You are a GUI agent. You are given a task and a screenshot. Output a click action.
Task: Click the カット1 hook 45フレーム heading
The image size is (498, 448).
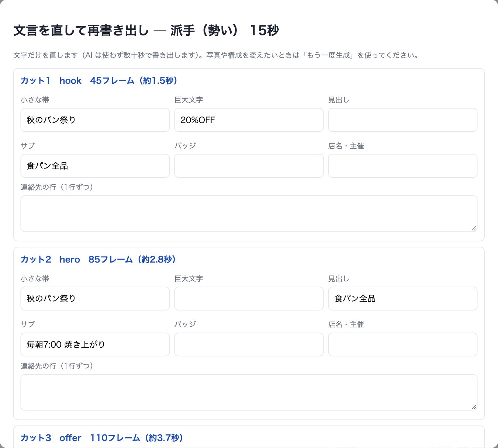tap(99, 81)
